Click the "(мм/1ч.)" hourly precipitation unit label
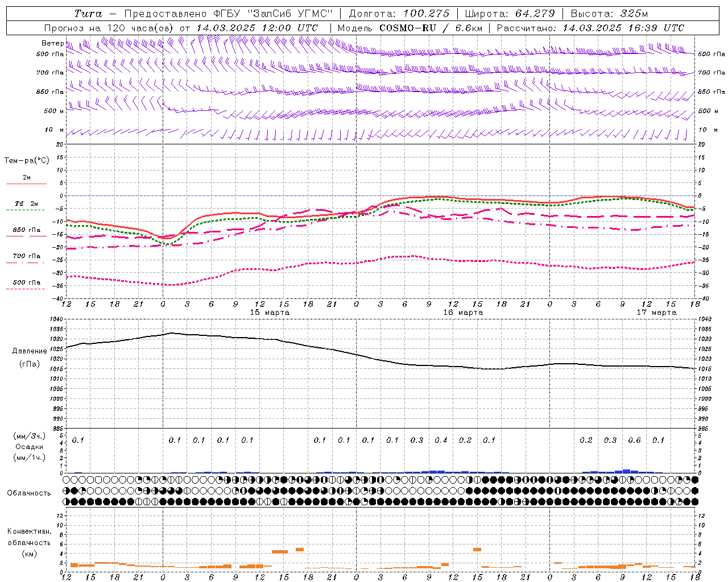Viewport: 728px width, 582px height. [x=29, y=458]
